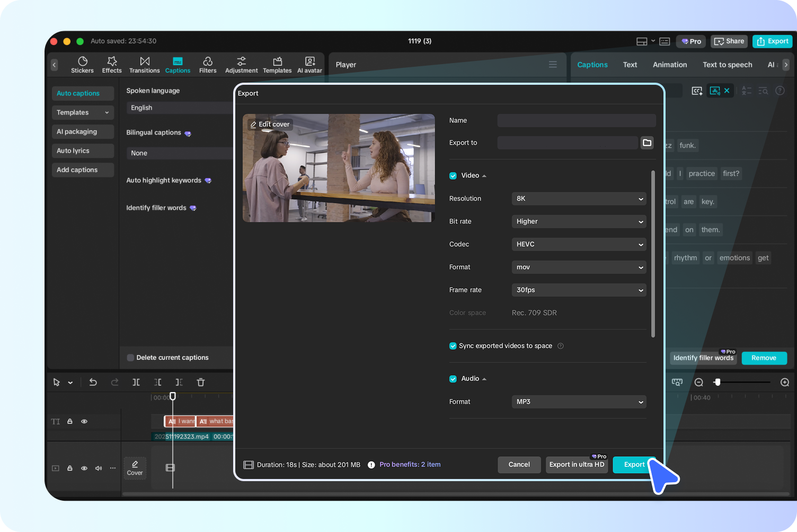
Task: Click the undo icon in the timeline toolbar
Action: point(93,382)
